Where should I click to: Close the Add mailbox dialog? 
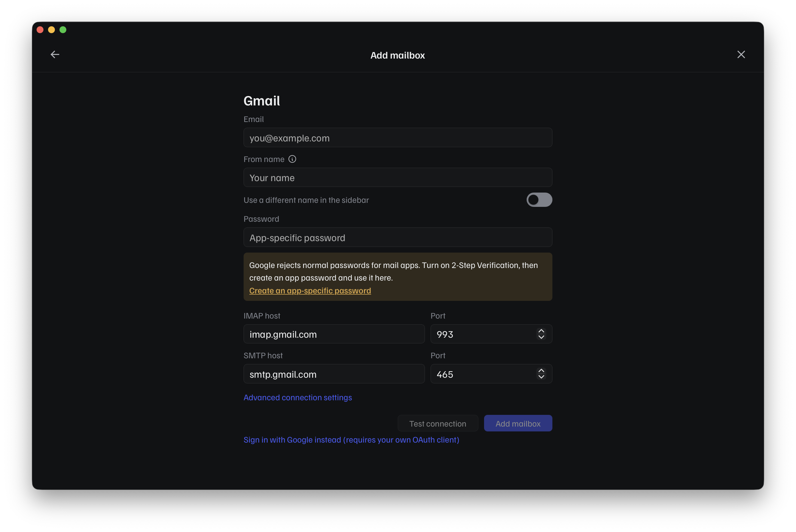coord(741,55)
